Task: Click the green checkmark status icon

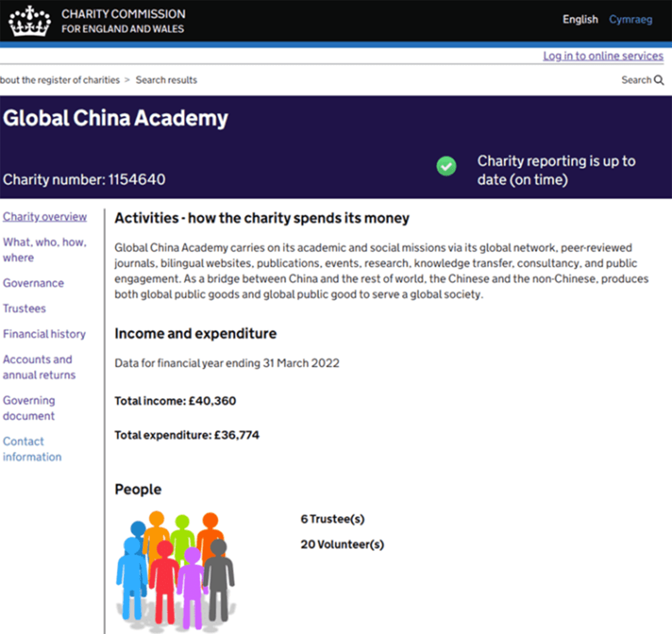Action: click(446, 166)
